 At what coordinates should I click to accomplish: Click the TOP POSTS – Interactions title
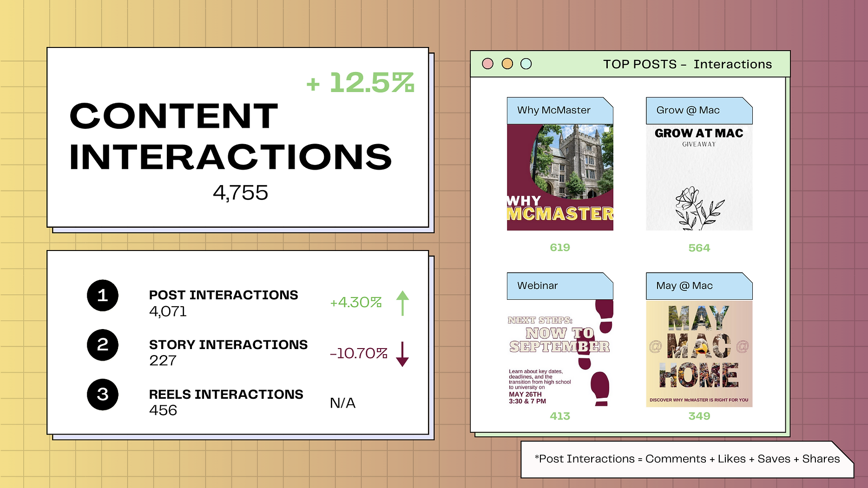(x=688, y=64)
